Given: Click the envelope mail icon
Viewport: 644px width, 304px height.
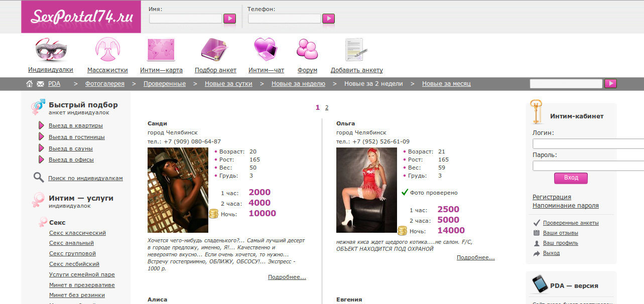Looking at the screenshot, I should tap(40, 84).
